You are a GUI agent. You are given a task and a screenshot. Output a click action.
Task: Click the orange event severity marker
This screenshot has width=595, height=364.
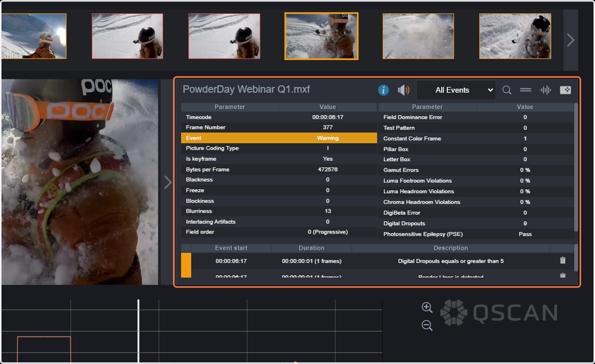186,265
